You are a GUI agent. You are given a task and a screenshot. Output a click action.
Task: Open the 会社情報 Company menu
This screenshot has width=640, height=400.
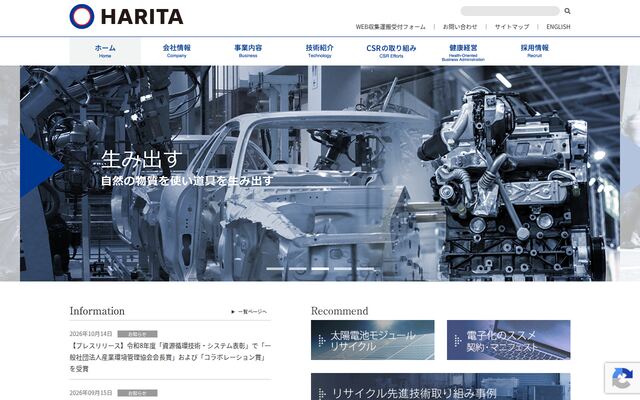(176, 51)
